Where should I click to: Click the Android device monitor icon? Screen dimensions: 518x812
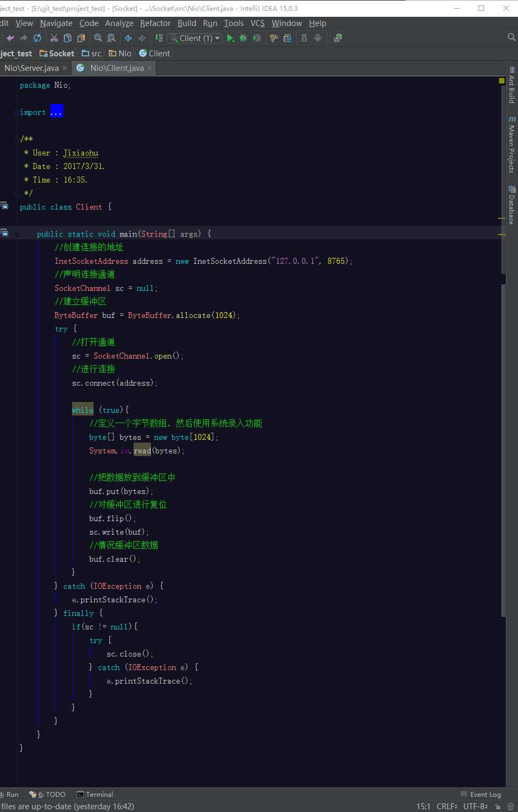(318, 38)
